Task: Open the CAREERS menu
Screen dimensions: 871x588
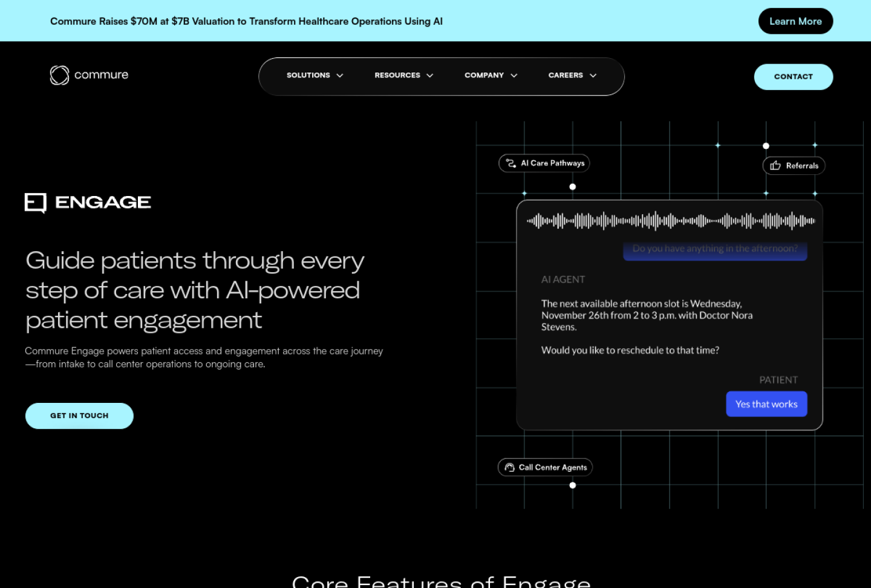Action: click(566, 76)
